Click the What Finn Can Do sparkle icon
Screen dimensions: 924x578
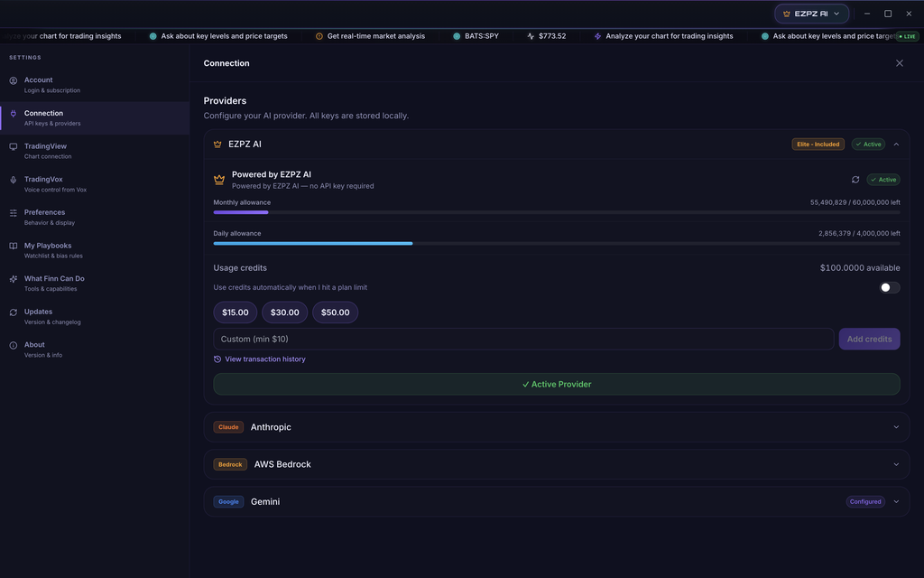tap(13, 279)
